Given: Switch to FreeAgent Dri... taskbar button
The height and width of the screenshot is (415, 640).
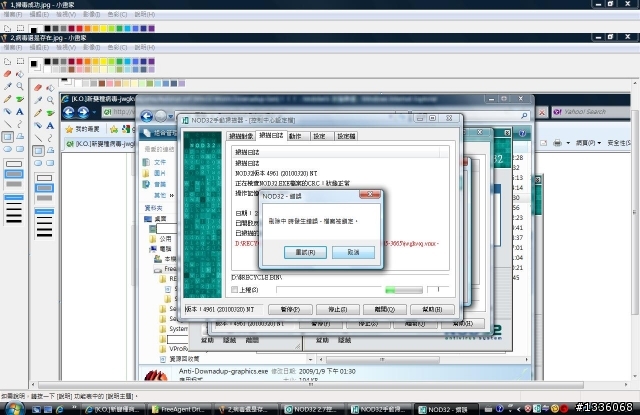Looking at the screenshot, I should pos(180,409).
